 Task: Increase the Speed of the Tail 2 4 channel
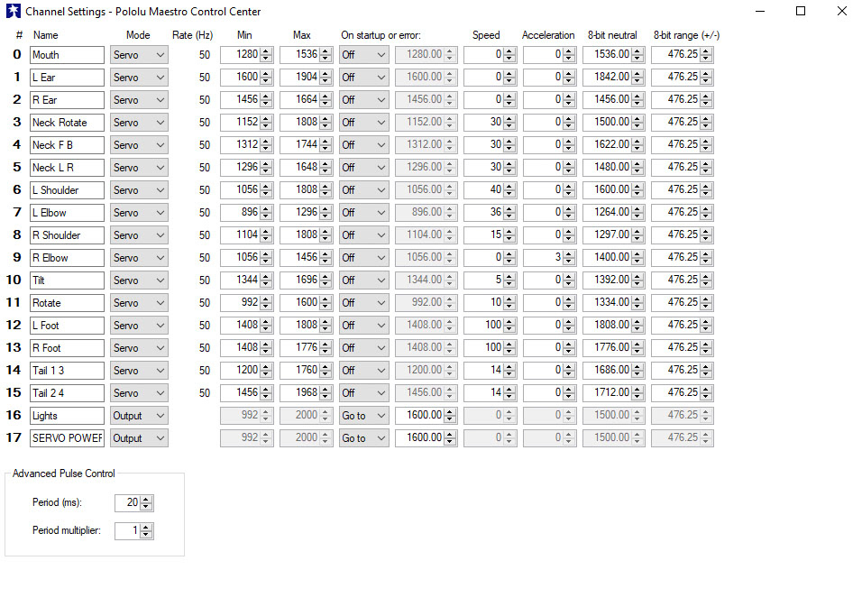509,390
